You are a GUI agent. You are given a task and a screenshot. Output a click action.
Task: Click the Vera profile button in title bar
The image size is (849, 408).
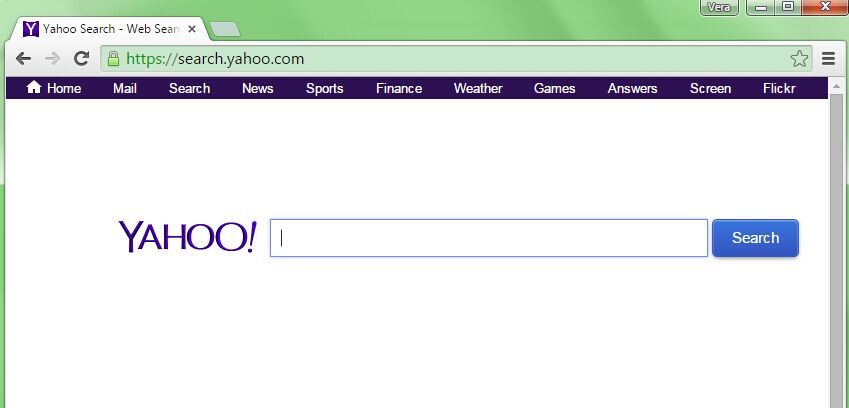[719, 8]
